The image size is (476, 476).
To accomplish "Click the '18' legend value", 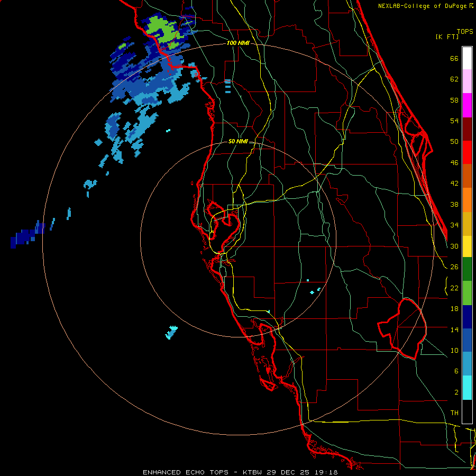I will click(454, 309).
